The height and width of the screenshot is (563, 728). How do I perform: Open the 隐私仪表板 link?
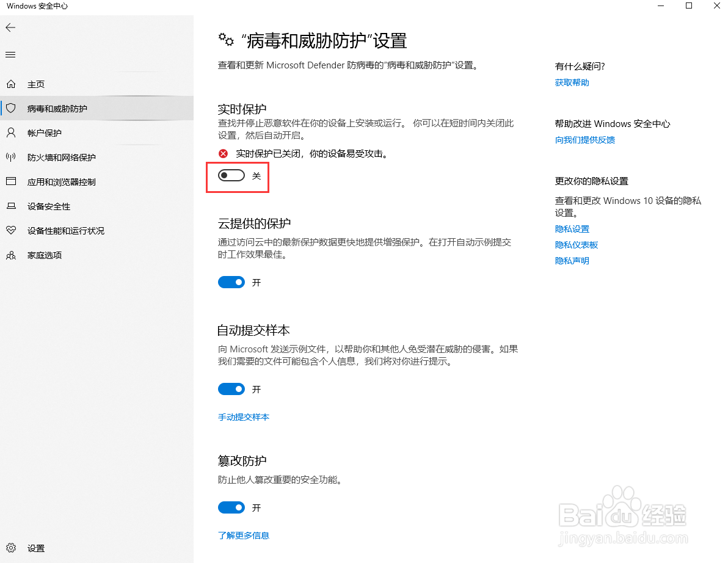click(577, 244)
